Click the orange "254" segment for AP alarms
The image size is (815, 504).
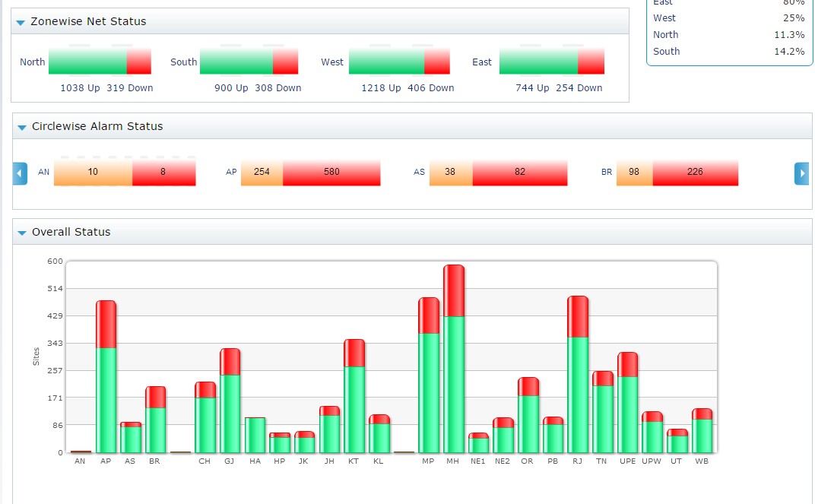pos(262,173)
